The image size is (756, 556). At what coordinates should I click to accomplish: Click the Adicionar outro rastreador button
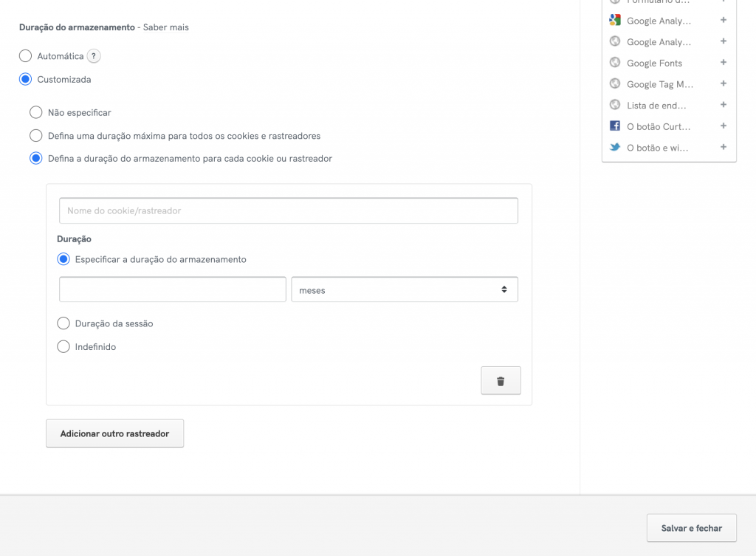[x=114, y=433]
